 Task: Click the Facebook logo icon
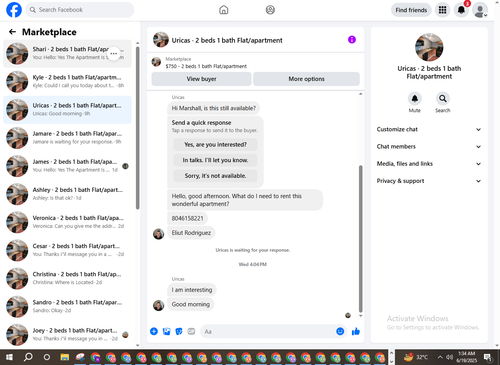(14, 10)
